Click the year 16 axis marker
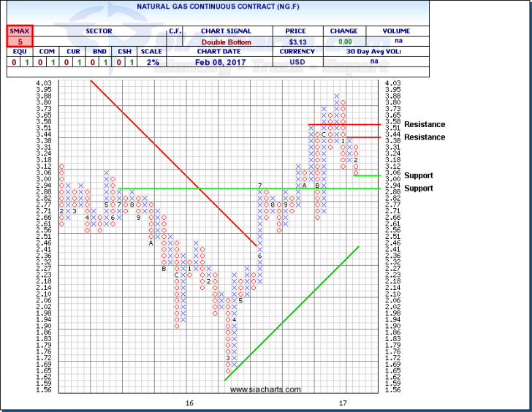The image size is (532, 412). pyautogui.click(x=189, y=403)
